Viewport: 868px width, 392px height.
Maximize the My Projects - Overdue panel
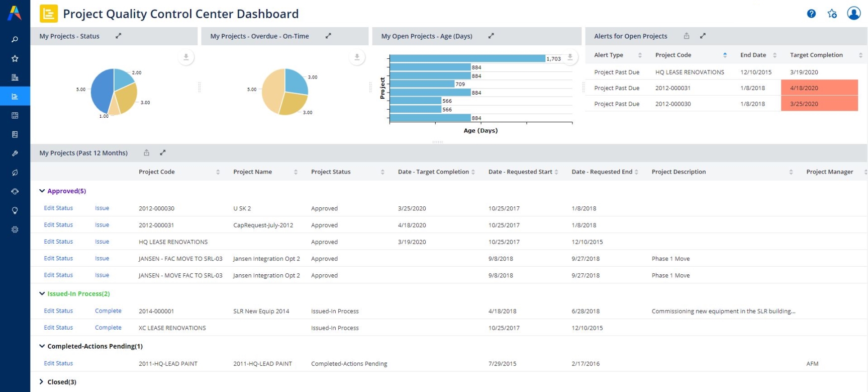coord(328,36)
